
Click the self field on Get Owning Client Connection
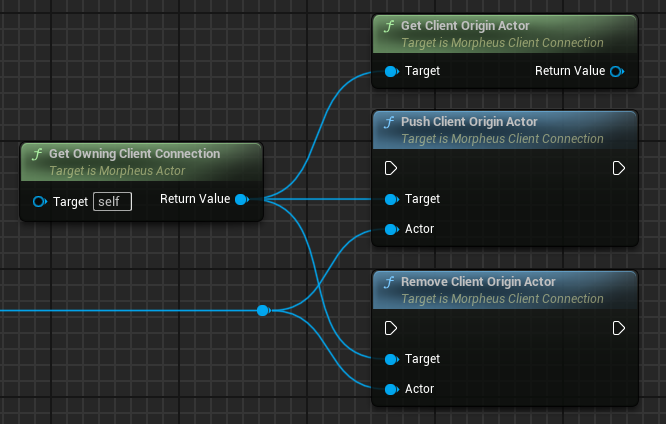point(112,202)
